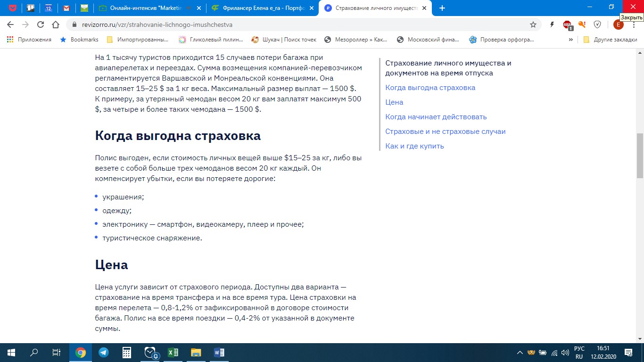Jump to Когда начинает действовать section
This screenshot has height=362, width=644.
(x=436, y=117)
